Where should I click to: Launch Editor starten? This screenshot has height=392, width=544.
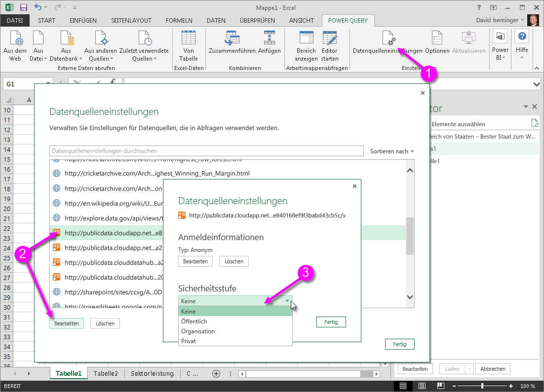coord(330,46)
